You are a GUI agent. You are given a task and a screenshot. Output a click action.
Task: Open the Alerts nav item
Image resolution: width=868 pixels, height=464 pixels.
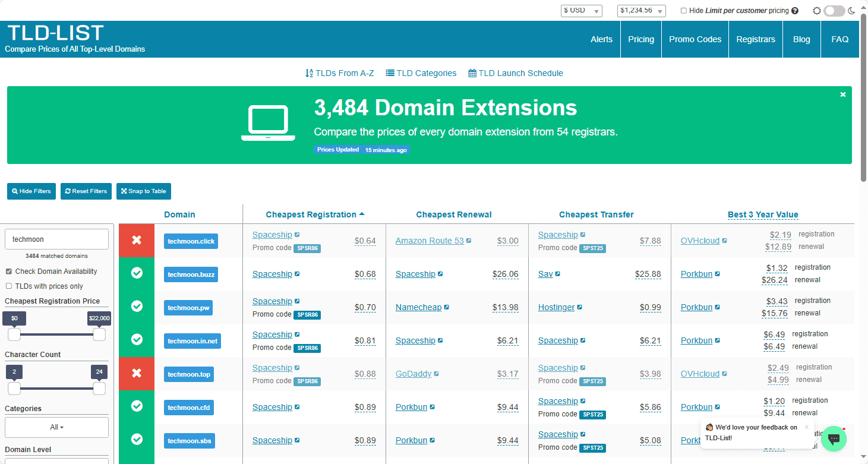[x=601, y=39]
